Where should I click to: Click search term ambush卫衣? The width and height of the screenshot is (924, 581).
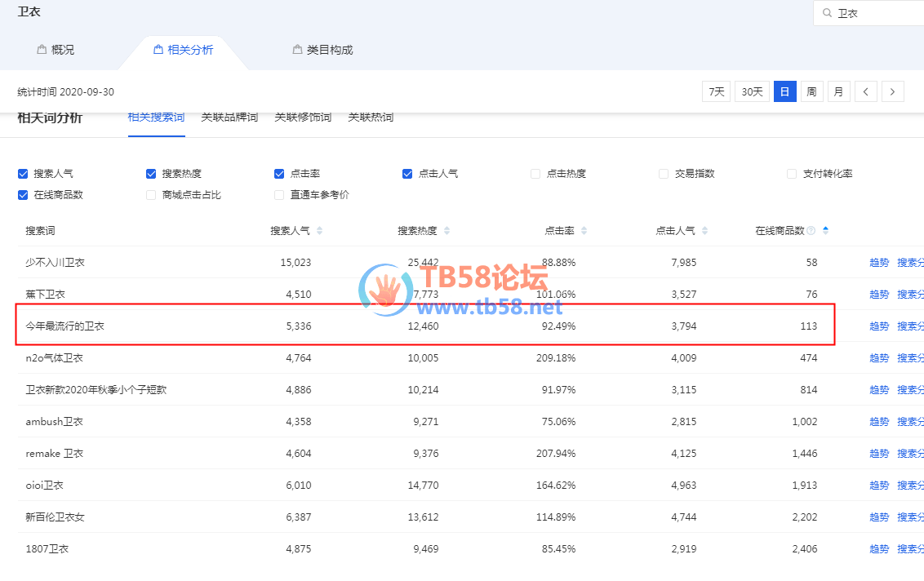click(x=54, y=422)
